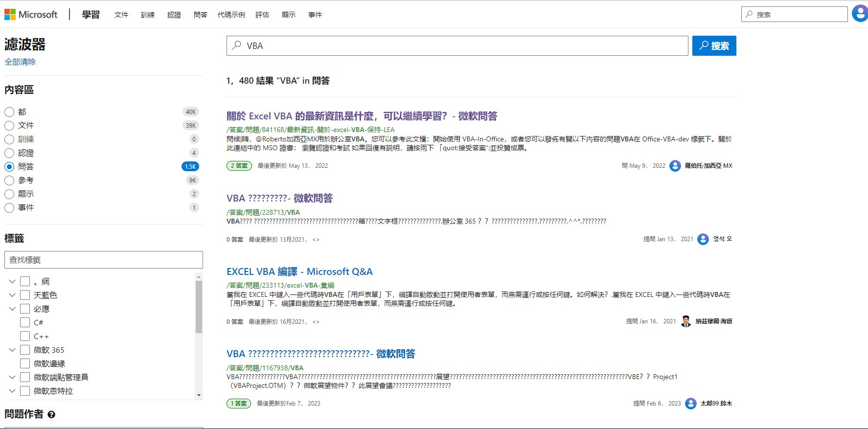This screenshot has height=429, width=868.
Task: Open the 文件 top nav menu
Action: tap(121, 15)
